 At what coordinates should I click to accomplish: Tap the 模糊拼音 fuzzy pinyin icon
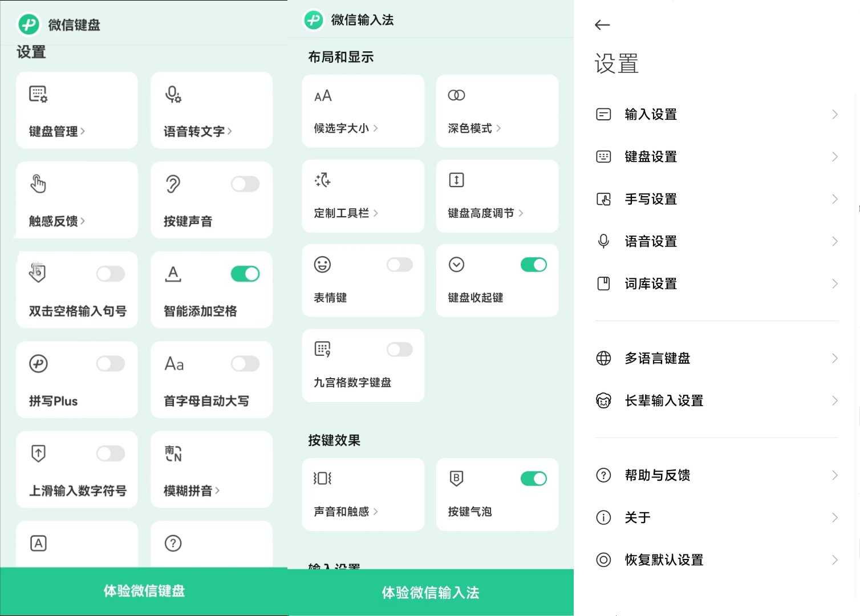click(173, 453)
